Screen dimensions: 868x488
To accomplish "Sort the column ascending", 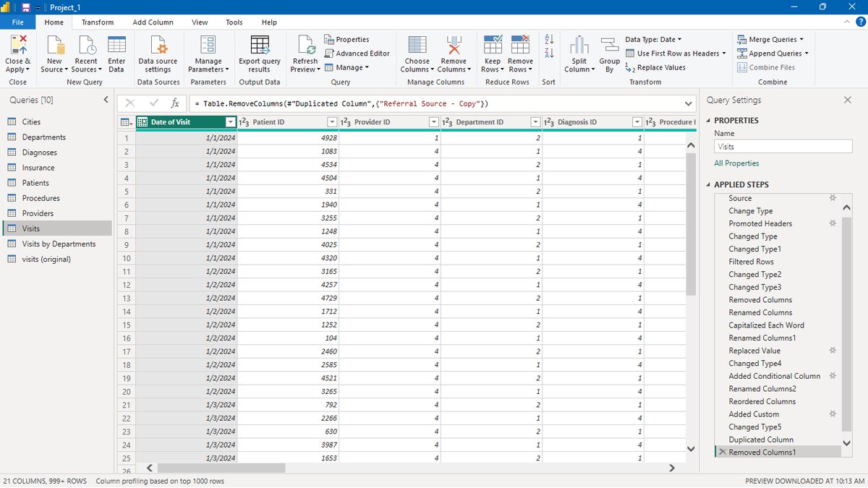I will (548, 39).
